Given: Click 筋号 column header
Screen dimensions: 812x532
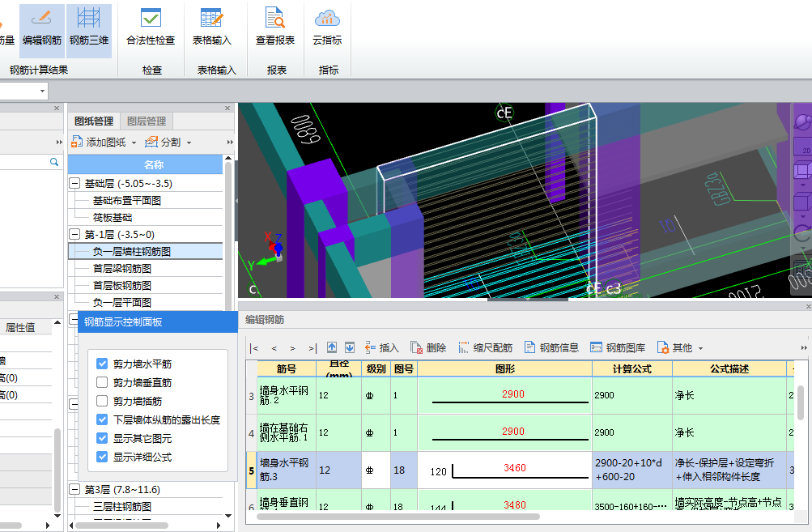Looking at the screenshot, I should pos(287,368).
